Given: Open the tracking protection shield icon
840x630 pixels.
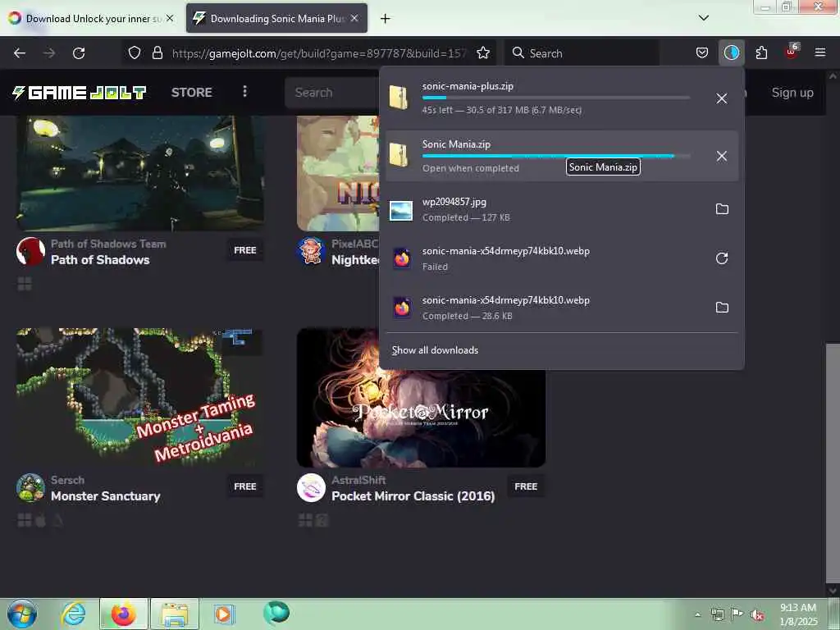Looking at the screenshot, I should click(x=135, y=53).
